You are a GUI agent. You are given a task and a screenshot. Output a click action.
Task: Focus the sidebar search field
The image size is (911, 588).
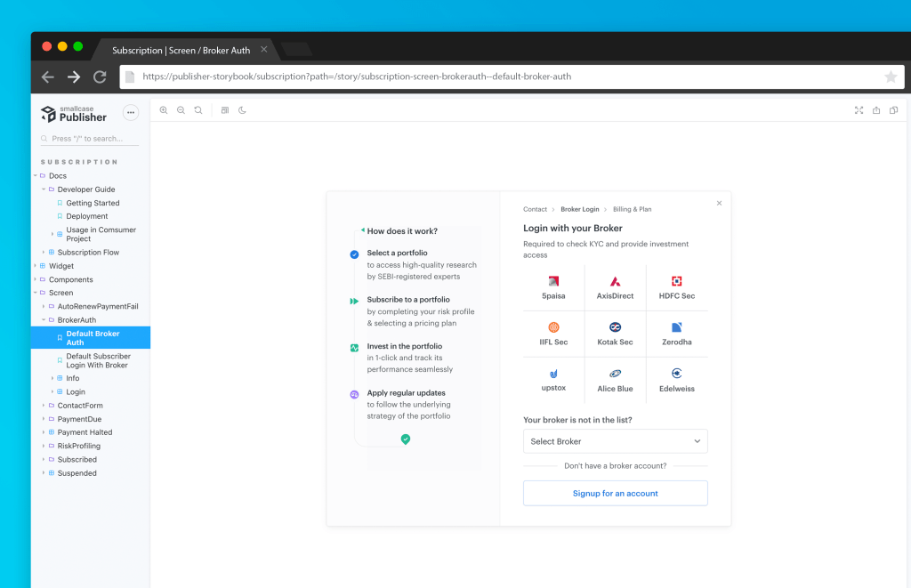pyautogui.click(x=90, y=138)
